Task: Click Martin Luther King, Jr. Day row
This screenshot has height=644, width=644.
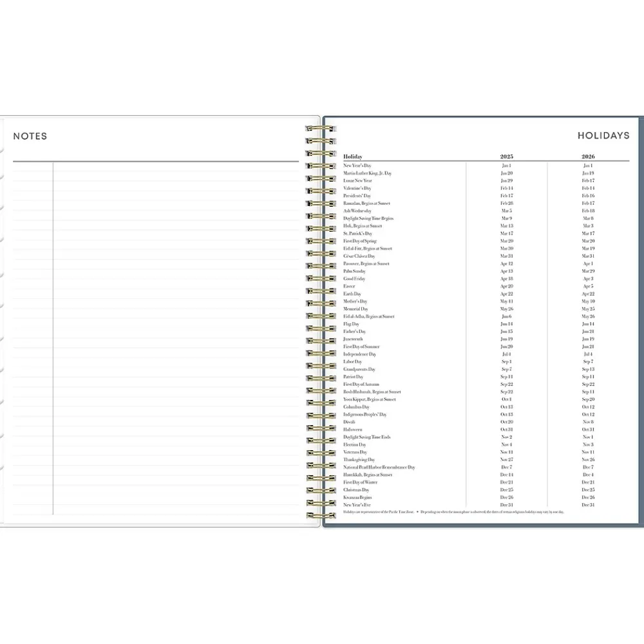Action: pyautogui.click(x=367, y=173)
